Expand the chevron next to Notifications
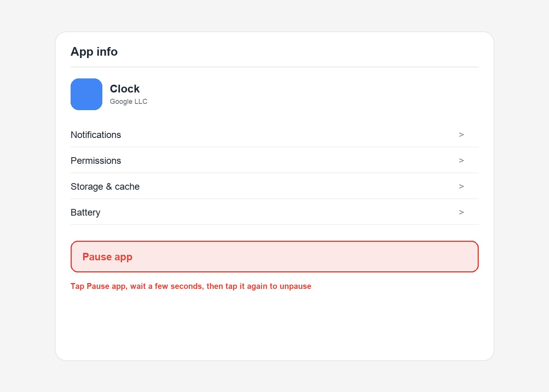The width and height of the screenshot is (549, 392). click(461, 134)
